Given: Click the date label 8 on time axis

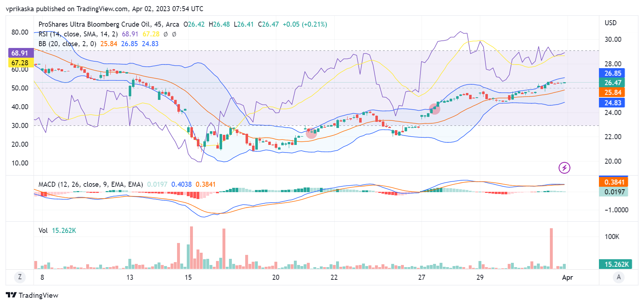Looking at the screenshot, I should [x=42, y=277].
